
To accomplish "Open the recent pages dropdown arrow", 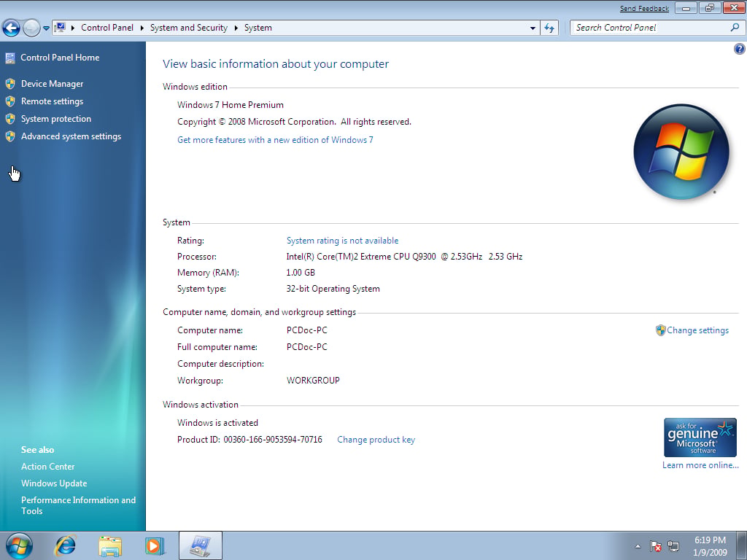I will coord(46,28).
